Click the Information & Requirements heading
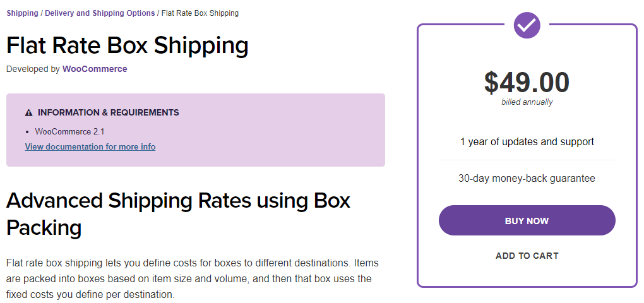The height and width of the screenshot is (303, 644). 109,112
